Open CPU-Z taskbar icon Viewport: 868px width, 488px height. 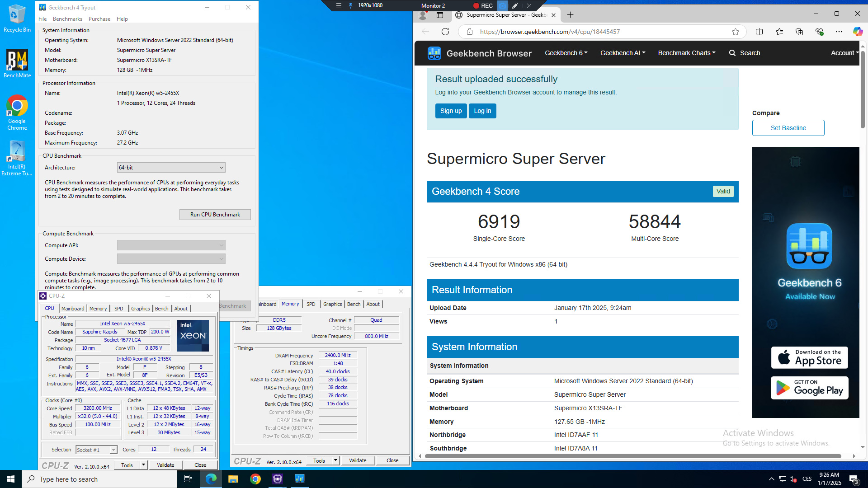(x=278, y=479)
